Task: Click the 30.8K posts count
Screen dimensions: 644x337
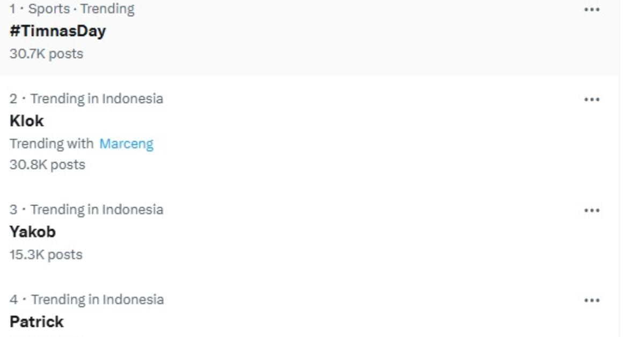Action: coord(47,165)
